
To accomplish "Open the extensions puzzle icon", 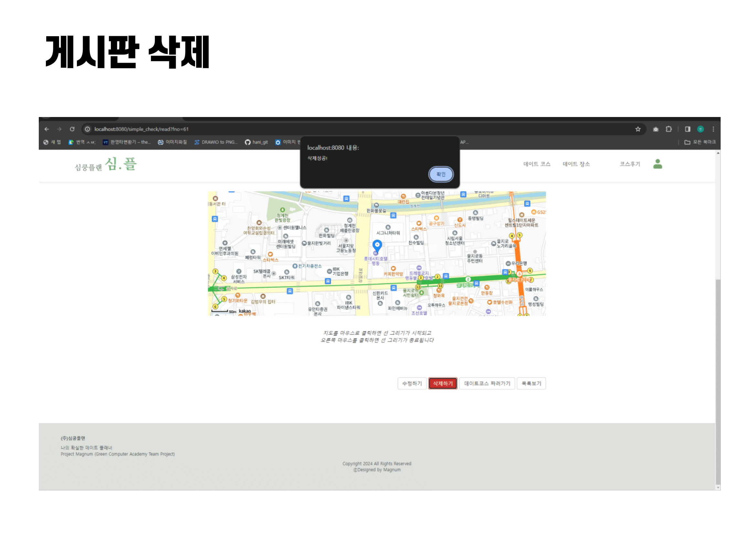I will click(669, 129).
